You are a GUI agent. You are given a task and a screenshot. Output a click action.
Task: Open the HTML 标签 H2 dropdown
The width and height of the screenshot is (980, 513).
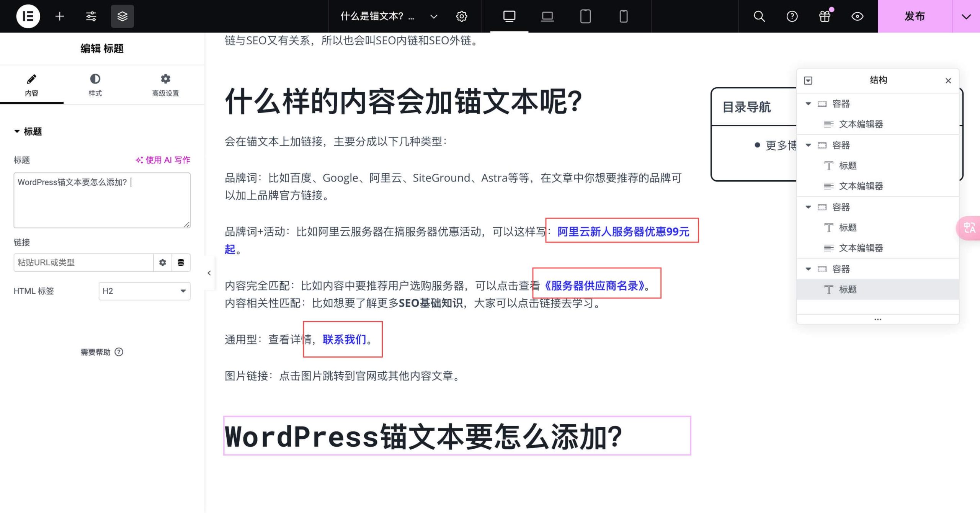pos(144,291)
